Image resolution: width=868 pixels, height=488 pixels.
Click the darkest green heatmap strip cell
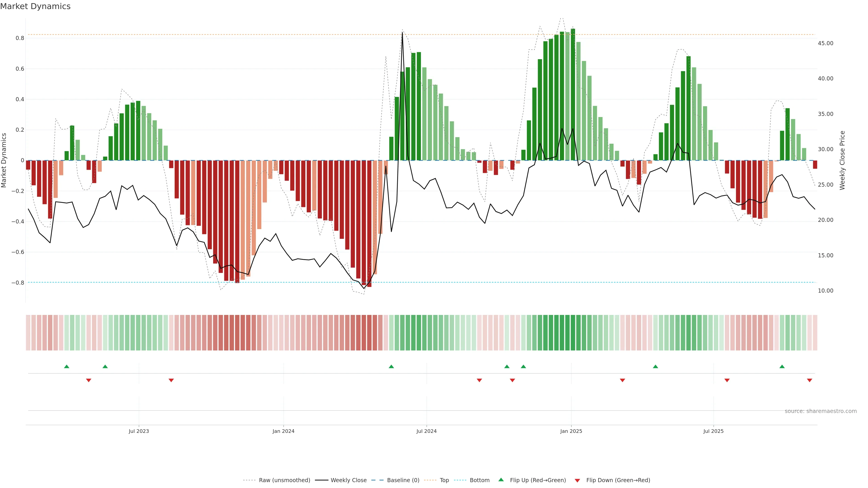tap(573, 332)
